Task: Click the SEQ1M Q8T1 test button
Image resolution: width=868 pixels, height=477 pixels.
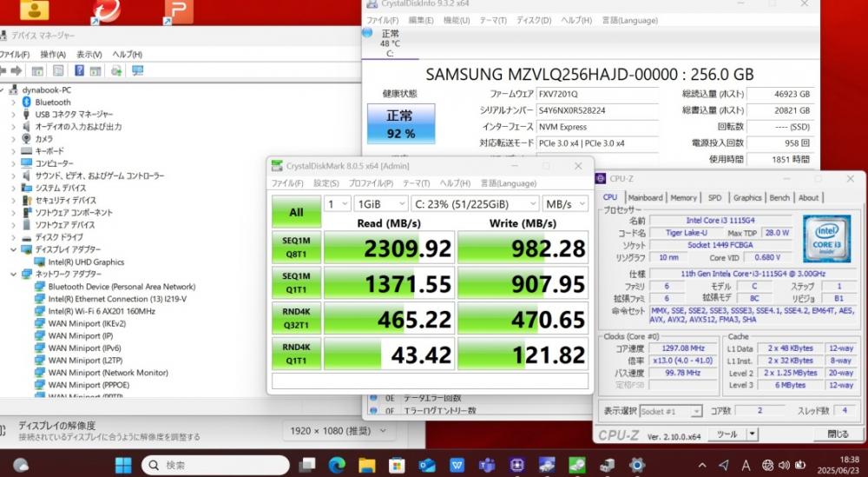Action: (296, 248)
